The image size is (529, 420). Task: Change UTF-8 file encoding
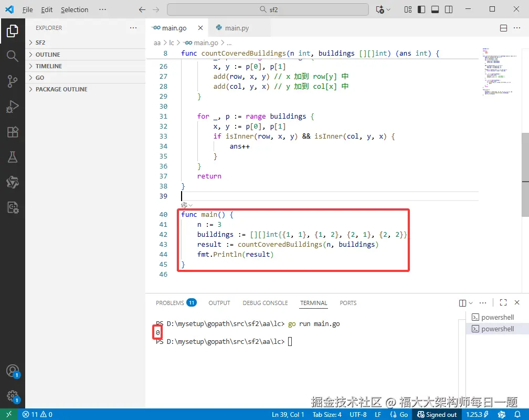click(x=358, y=414)
